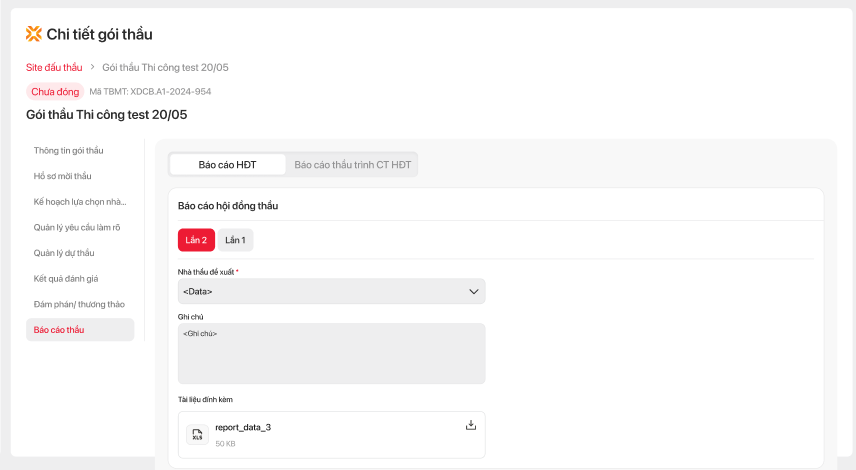Open Quản lý yêu cầu làm rõ
The image size is (856, 470).
pyautogui.click(x=77, y=227)
